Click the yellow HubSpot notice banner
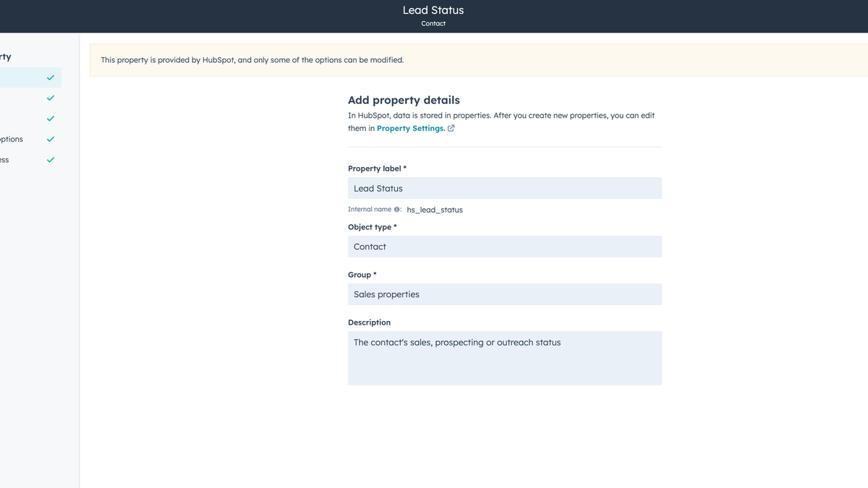The image size is (868, 488). point(477,59)
